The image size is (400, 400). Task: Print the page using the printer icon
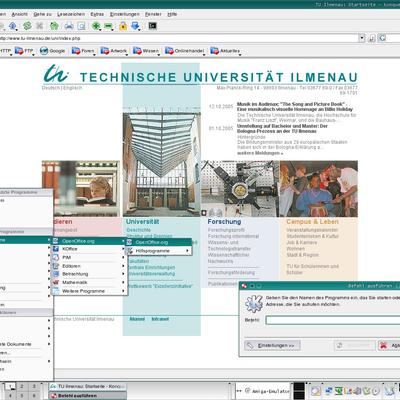[x=69, y=26]
